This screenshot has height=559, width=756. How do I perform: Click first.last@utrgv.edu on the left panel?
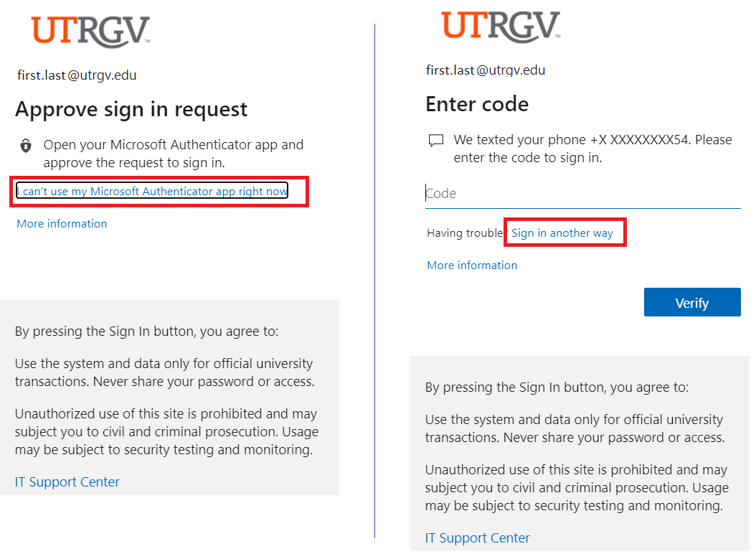[77, 75]
